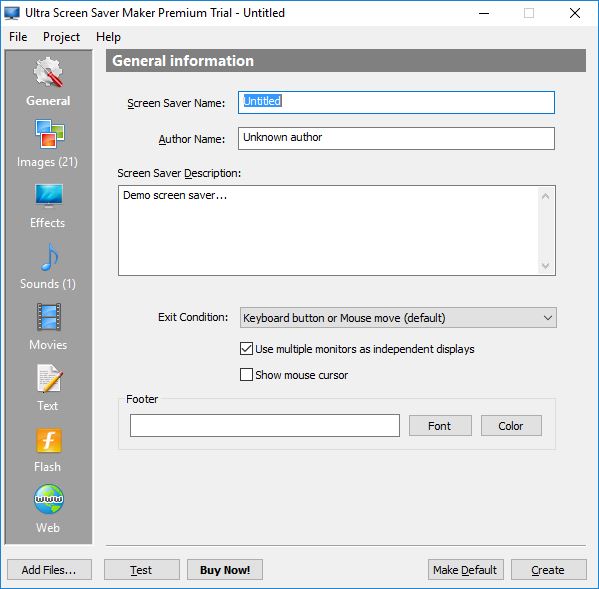Viewport: 599px width, 589px height.
Task: Open the General settings icon
Action: point(49,72)
